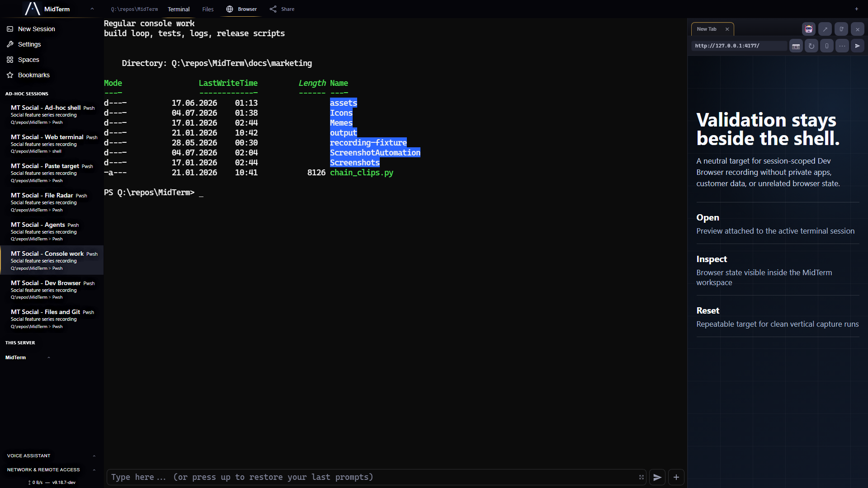
Task: Click the plus button beside send prompt
Action: tap(676, 477)
